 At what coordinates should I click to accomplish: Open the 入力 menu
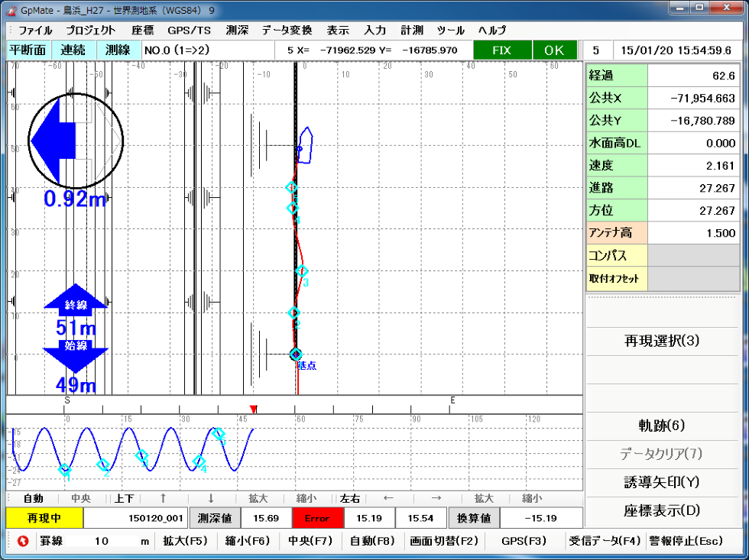click(x=374, y=31)
